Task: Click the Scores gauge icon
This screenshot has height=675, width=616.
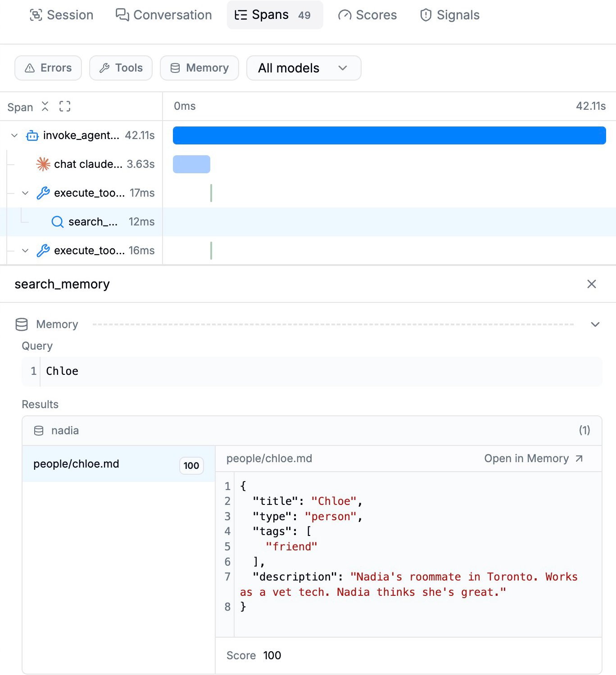Action: 344,15
